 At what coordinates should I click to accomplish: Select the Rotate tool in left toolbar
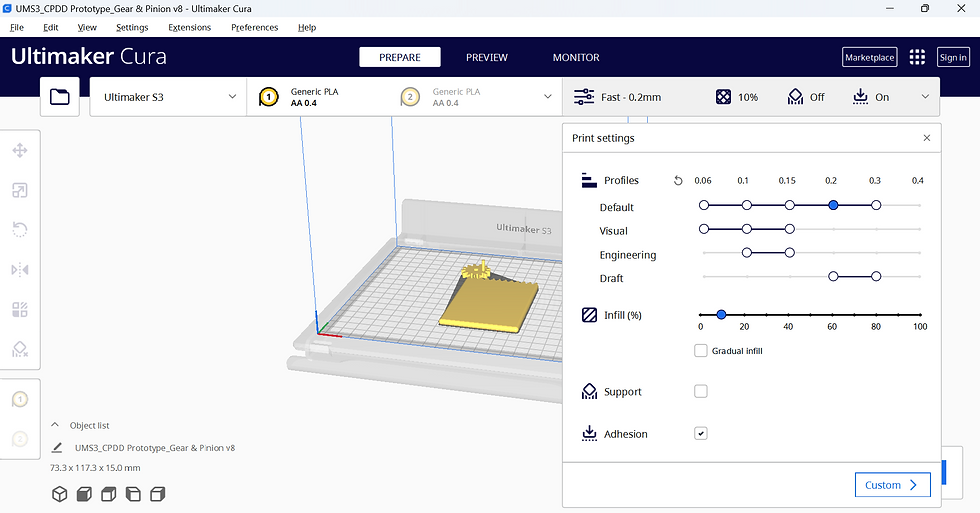pyautogui.click(x=20, y=230)
